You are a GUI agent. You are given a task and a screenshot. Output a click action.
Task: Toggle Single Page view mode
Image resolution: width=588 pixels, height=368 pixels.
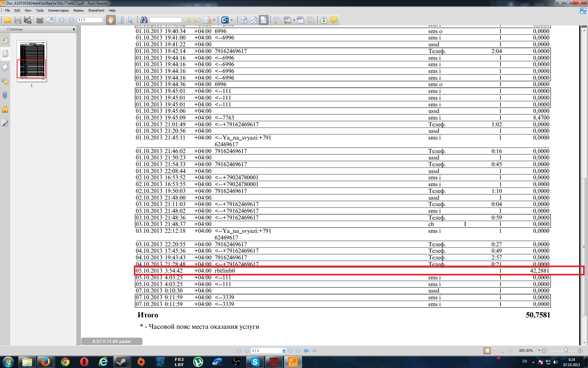coord(487,351)
